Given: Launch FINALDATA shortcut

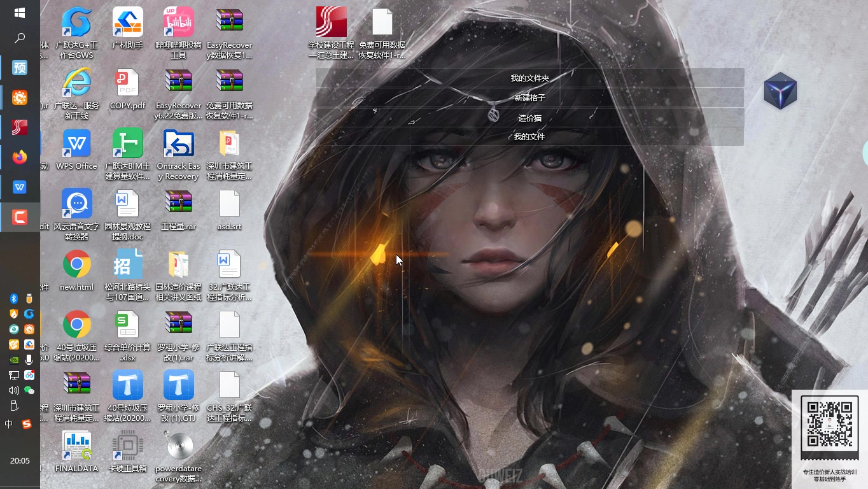Looking at the screenshot, I should coord(76,452).
